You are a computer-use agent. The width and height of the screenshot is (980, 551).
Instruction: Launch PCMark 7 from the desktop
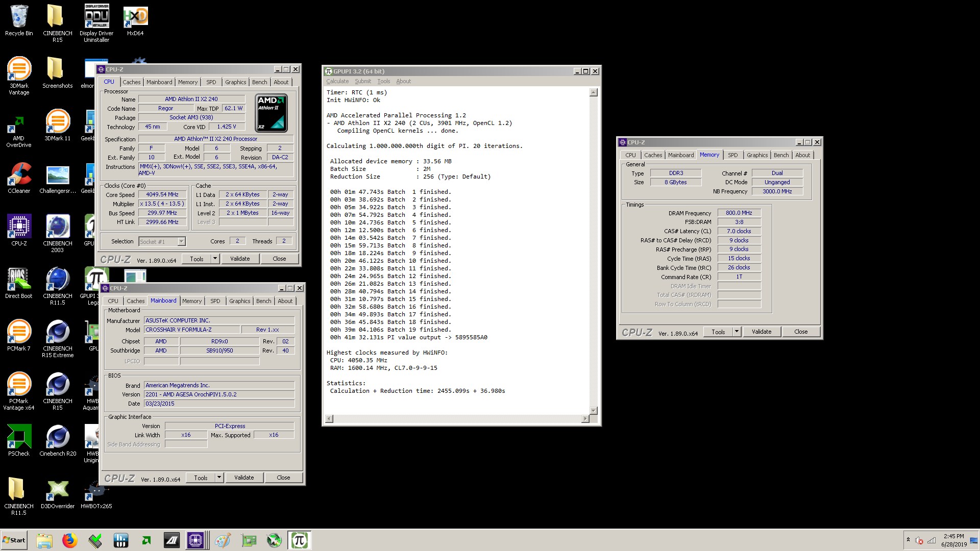tap(19, 335)
